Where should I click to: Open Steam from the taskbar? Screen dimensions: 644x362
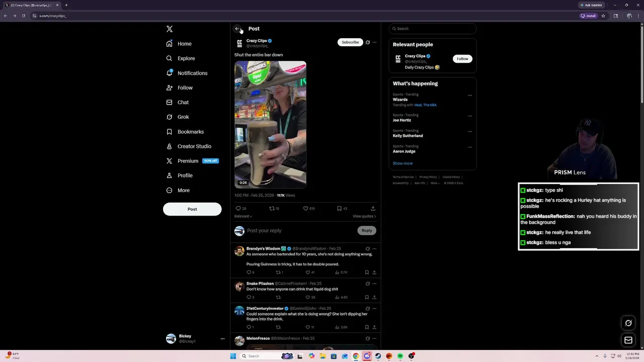(x=378, y=356)
